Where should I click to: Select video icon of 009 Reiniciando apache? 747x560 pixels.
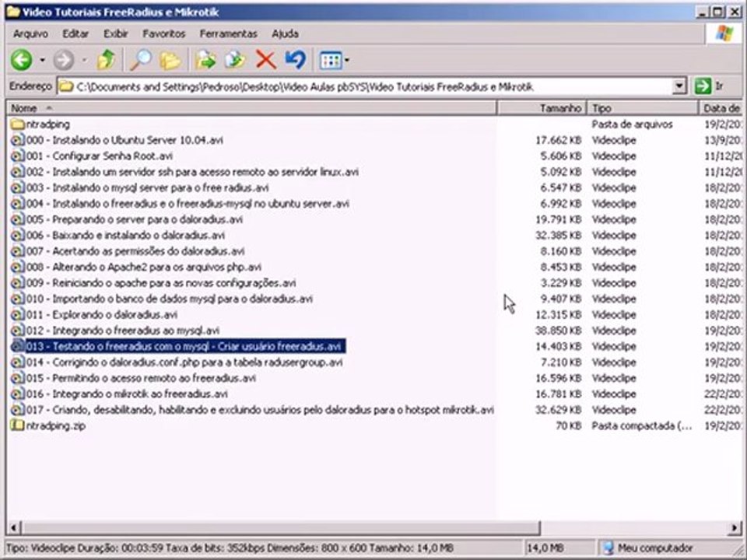click(x=18, y=283)
